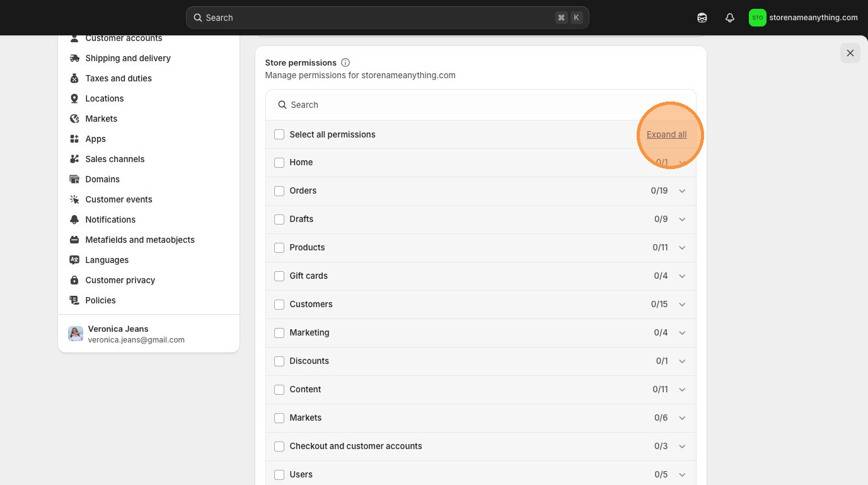Viewport: 868px width, 485px height.
Task: Check the Gift cards permission checkbox
Action: (x=279, y=276)
